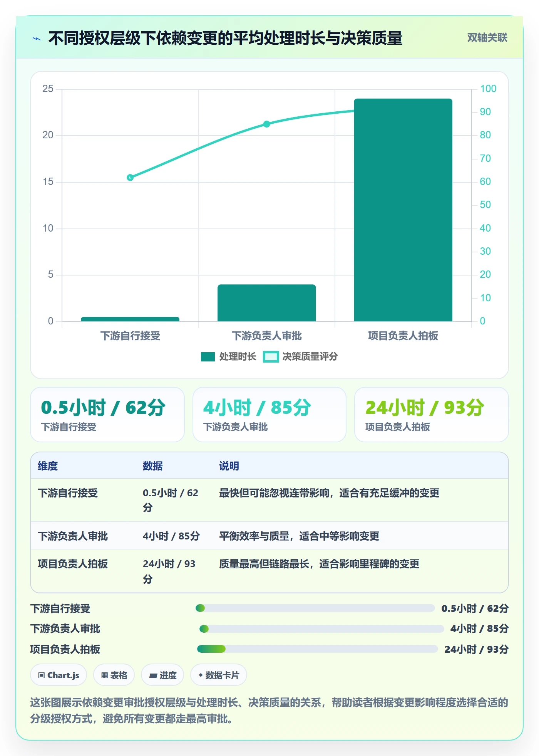Click the 项目负责人拍板 progress bar
This screenshot has width=539, height=756.
tap(318, 649)
